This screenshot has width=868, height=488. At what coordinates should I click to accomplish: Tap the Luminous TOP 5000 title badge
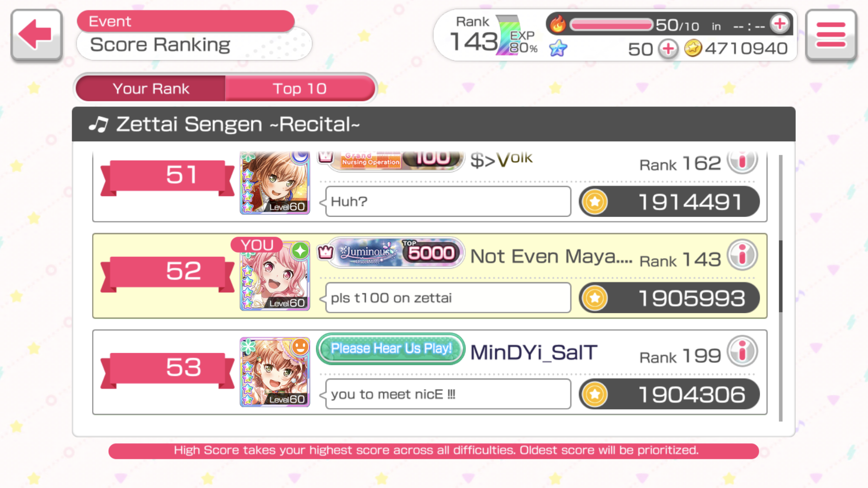point(395,253)
